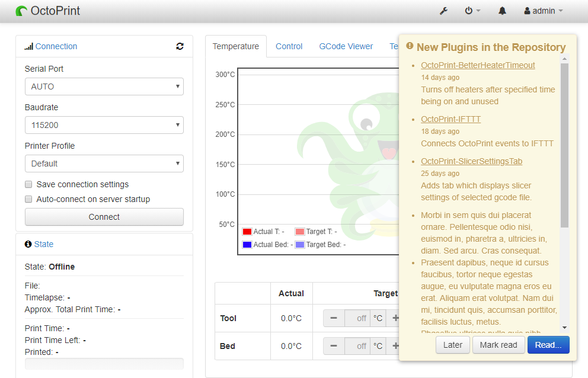Click the Timelapse row in State
Viewport: 588px width, 378px height.
47,297
